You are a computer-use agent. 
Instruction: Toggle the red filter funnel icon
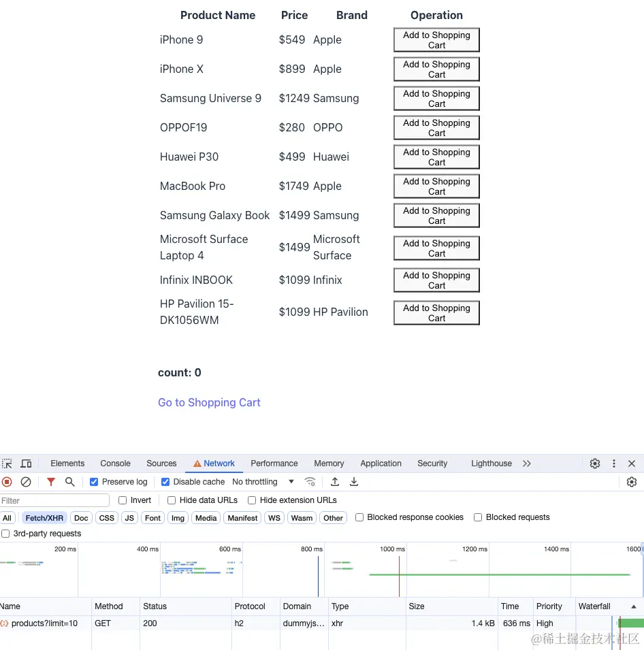(50, 482)
